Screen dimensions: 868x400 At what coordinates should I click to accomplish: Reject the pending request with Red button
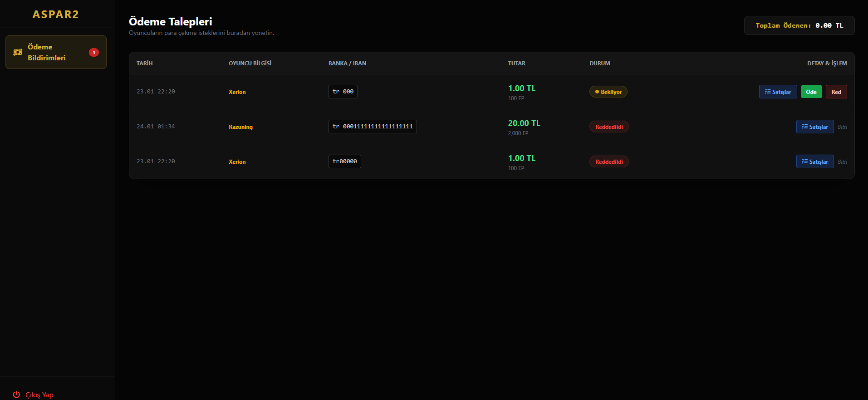pos(836,92)
